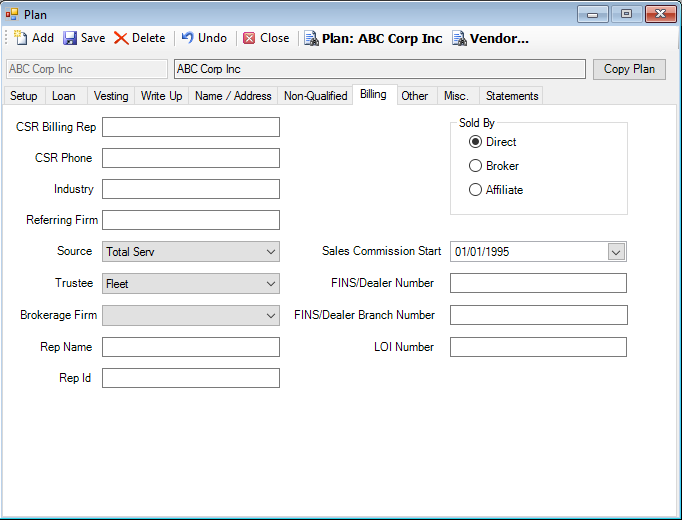Click the Rep Id field
682x520 pixels.
191,378
